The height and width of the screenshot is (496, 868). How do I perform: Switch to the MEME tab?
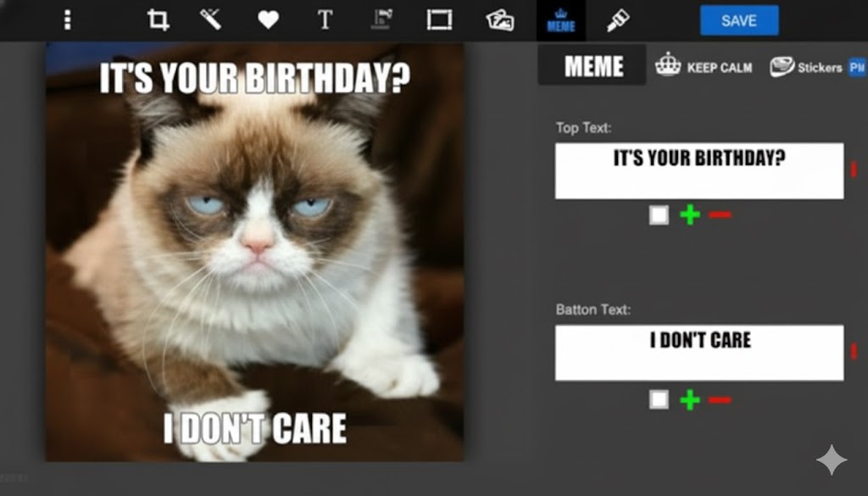click(593, 66)
